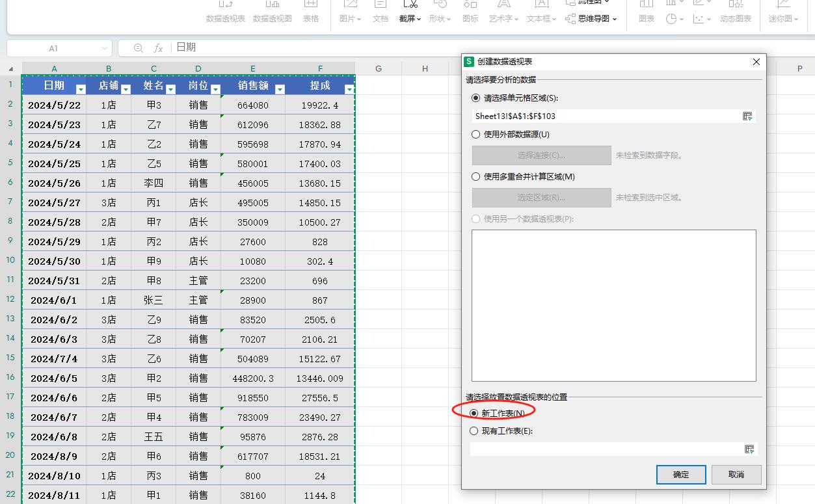Click cell with name 张三
This screenshot has height=504, width=815.
(154, 300)
